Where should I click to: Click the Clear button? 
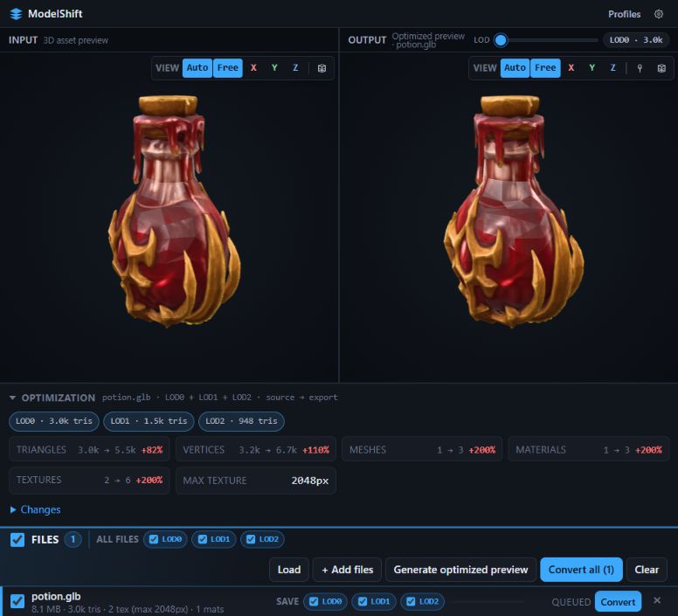(x=647, y=570)
